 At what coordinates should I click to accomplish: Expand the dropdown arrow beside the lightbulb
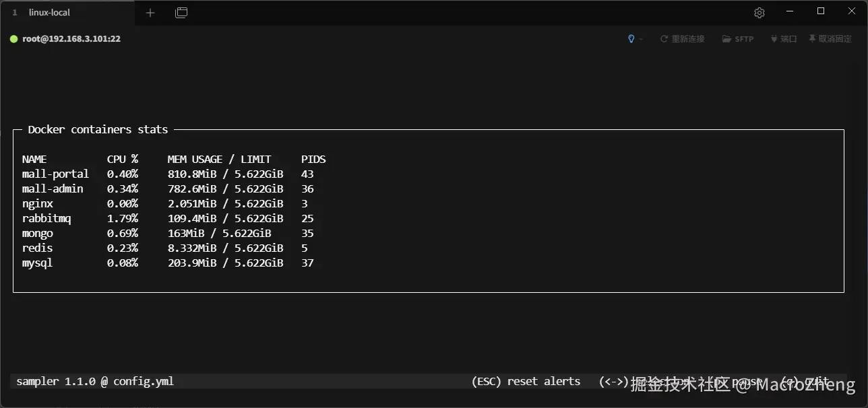point(642,39)
